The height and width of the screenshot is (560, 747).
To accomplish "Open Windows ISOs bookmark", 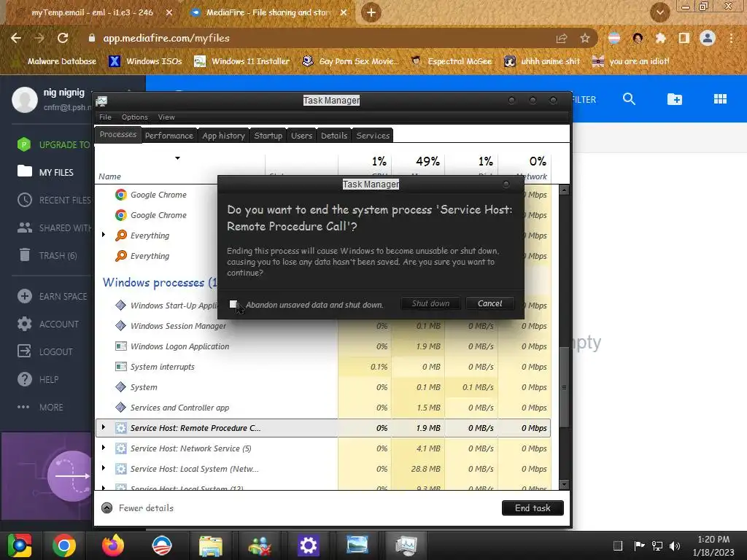I will click(x=146, y=61).
